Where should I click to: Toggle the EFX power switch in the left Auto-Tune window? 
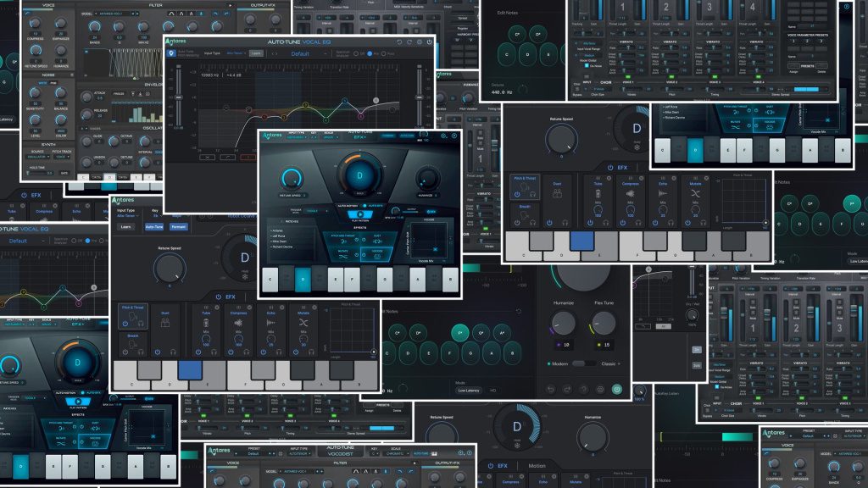218,297
